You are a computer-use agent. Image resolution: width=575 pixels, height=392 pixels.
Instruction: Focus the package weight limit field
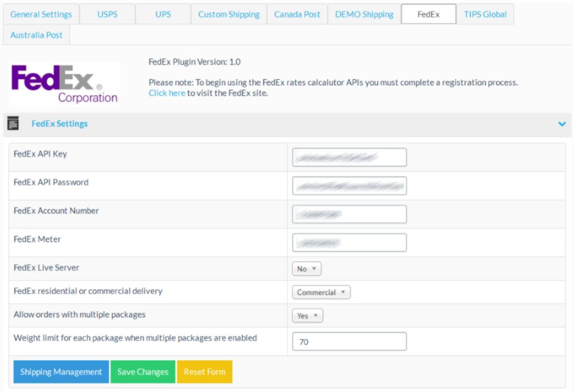click(349, 342)
